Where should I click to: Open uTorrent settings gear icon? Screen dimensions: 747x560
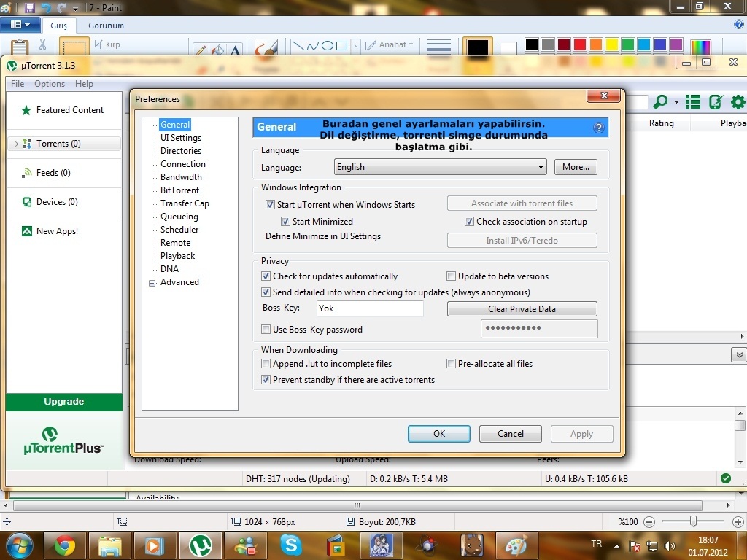(738, 101)
